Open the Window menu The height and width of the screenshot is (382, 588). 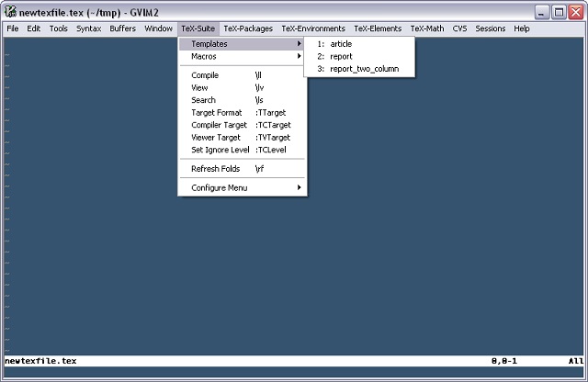click(x=158, y=28)
